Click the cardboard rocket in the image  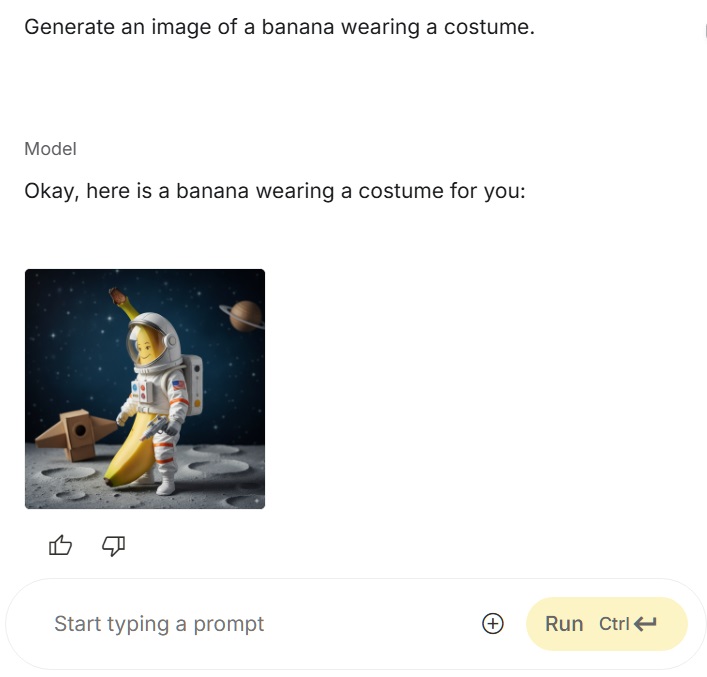[77, 434]
